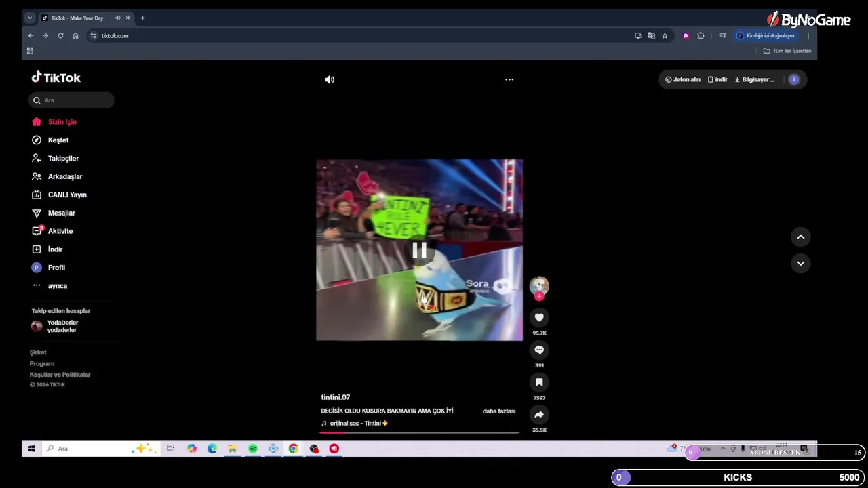Open the tab search dropdown arrow
868x488 pixels.
point(30,18)
